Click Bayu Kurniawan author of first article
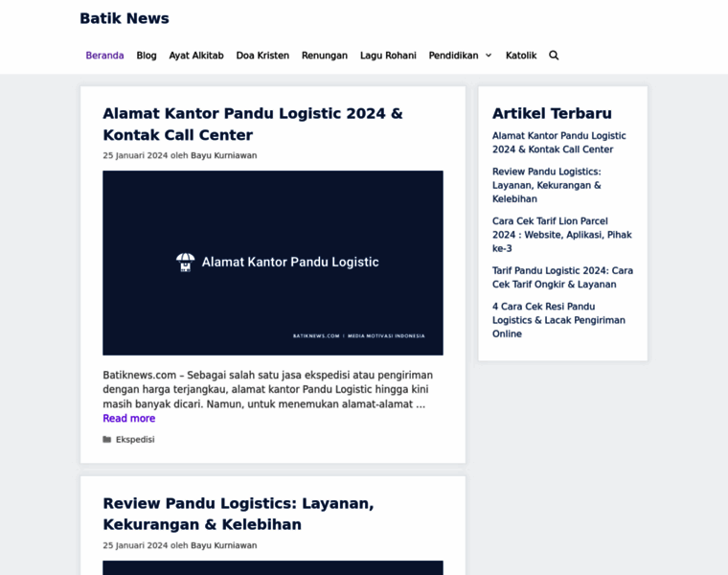The image size is (728, 575). pos(224,155)
